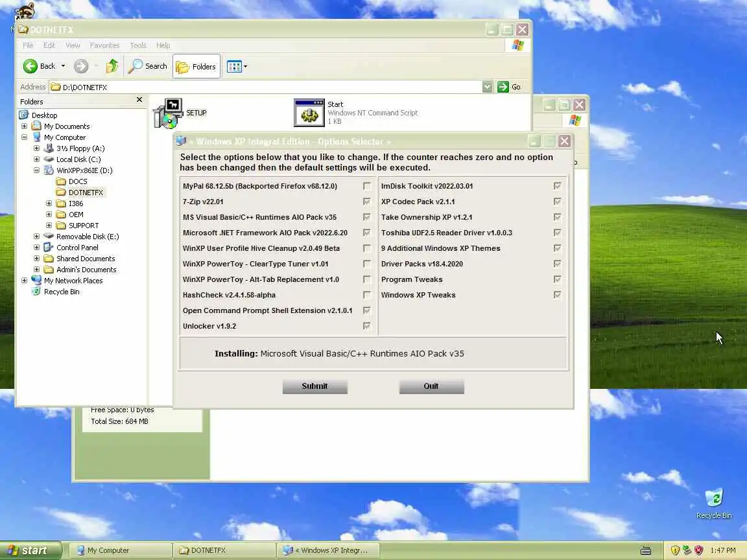The height and width of the screenshot is (560, 747).
Task: Open the File menu
Action: [x=28, y=45]
